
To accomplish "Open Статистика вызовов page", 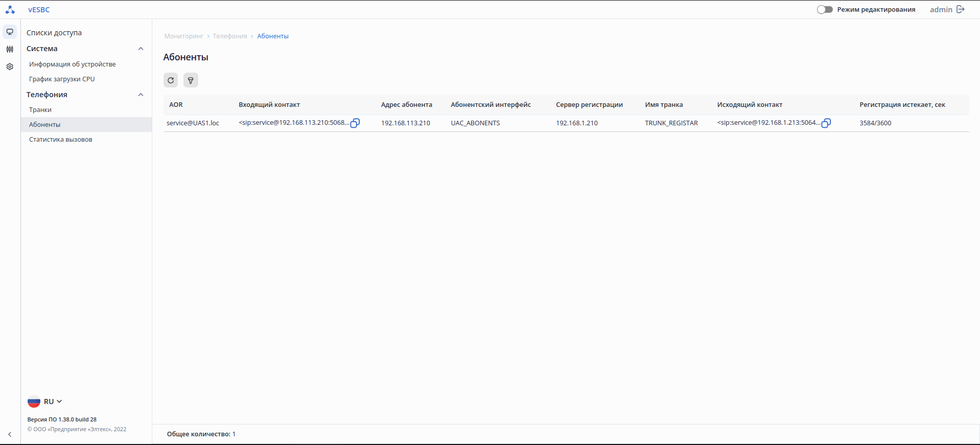I will click(61, 140).
